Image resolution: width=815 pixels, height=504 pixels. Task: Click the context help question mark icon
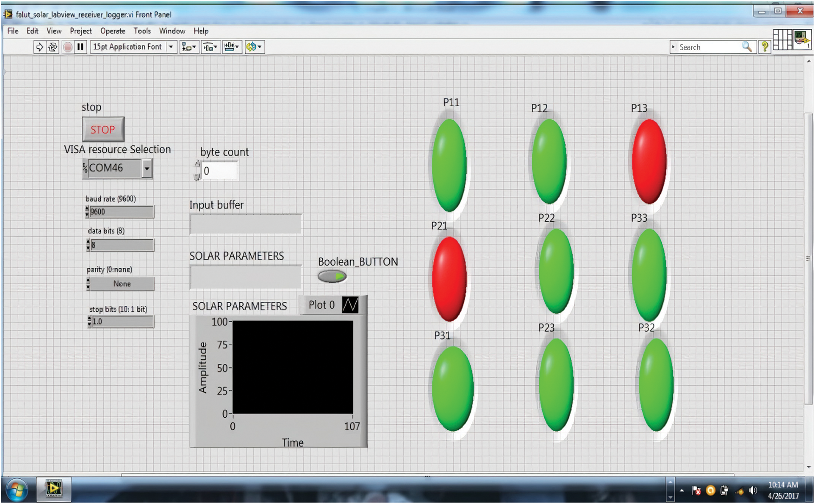tap(764, 47)
